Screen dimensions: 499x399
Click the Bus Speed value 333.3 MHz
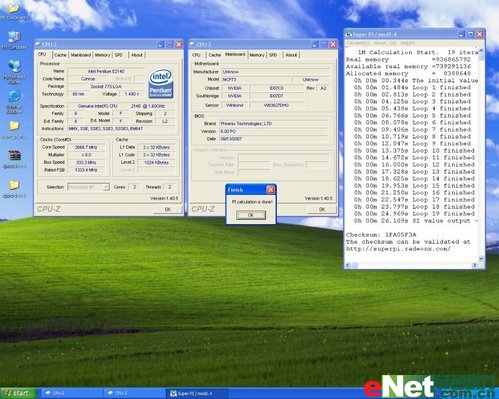pyautogui.click(x=86, y=162)
